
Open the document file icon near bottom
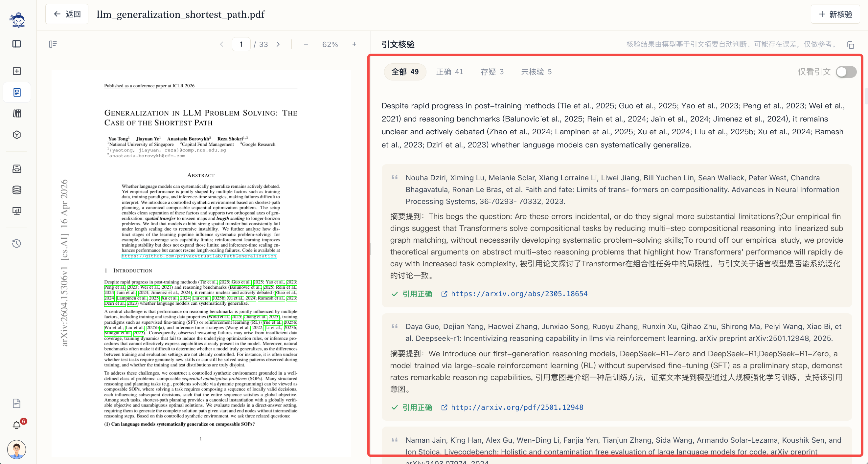click(x=16, y=403)
